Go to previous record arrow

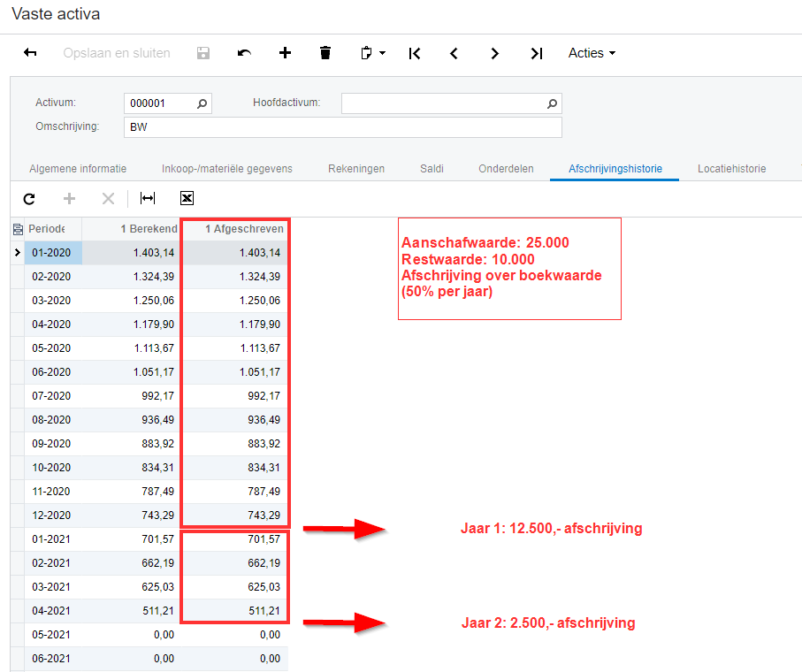coord(454,53)
